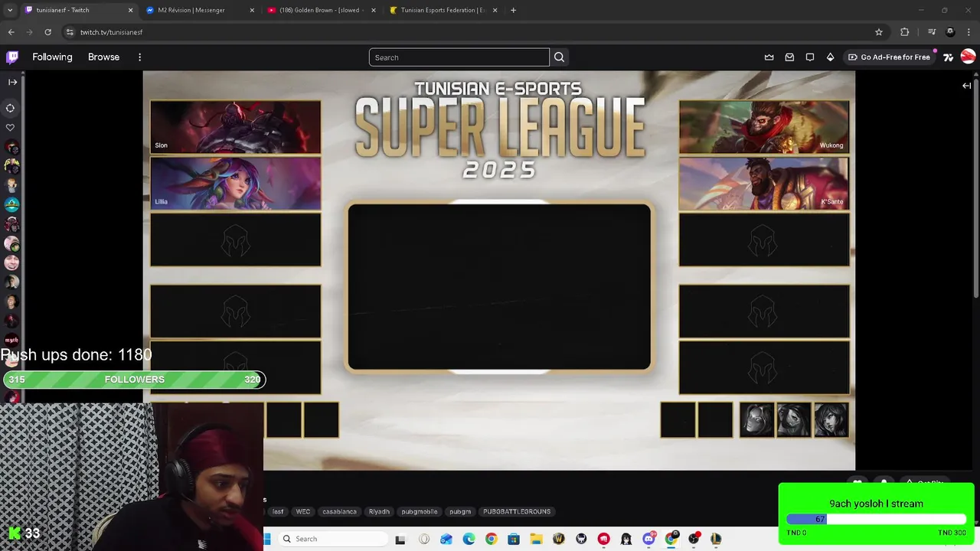Click the casablanca stream tag

(x=340, y=511)
